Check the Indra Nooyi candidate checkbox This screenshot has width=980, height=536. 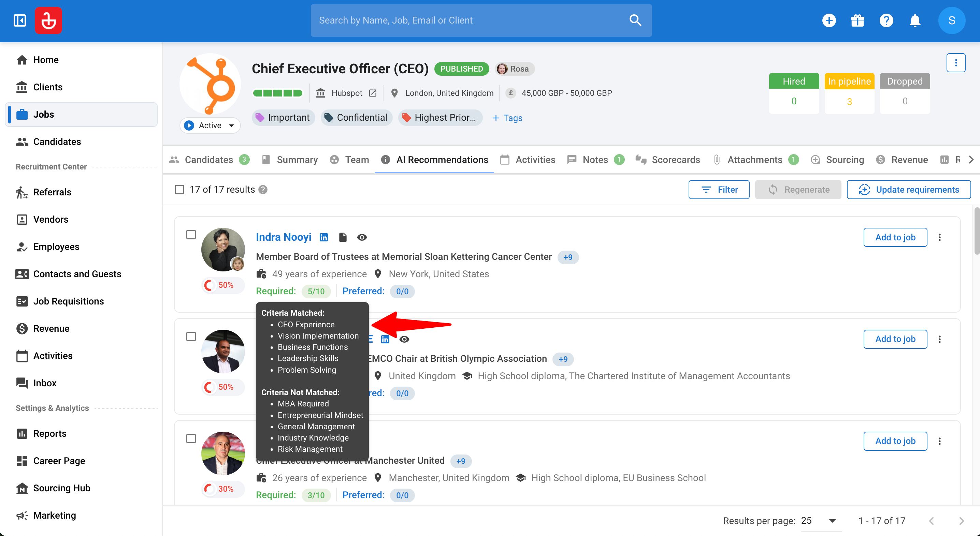pos(191,235)
